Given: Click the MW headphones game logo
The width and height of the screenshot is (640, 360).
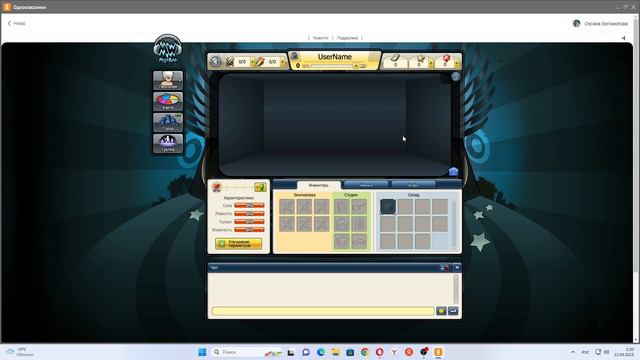Looking at the screenshot, I should click(x=167, y=49).
